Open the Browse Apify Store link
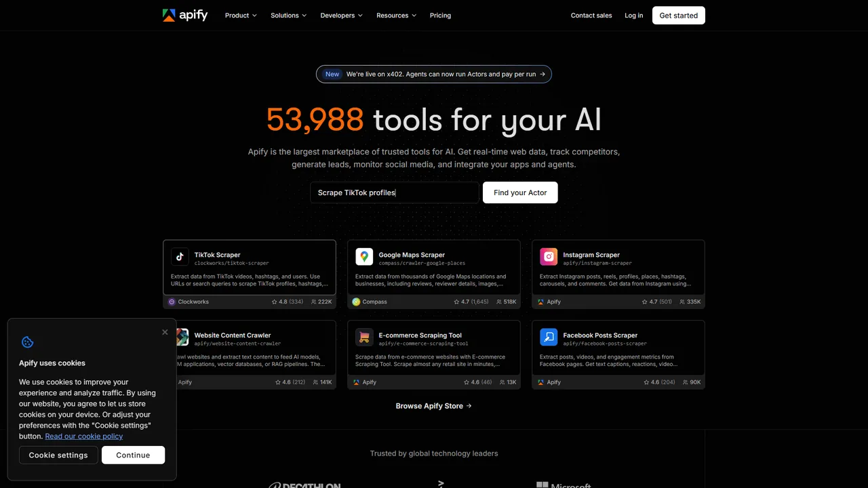 (x=434, y=406)
